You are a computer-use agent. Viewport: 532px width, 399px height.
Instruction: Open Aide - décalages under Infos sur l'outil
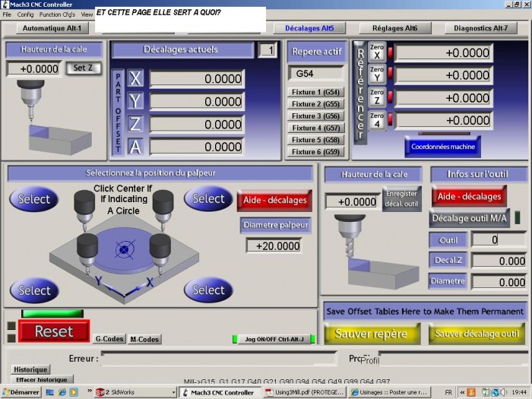point(469,196)
